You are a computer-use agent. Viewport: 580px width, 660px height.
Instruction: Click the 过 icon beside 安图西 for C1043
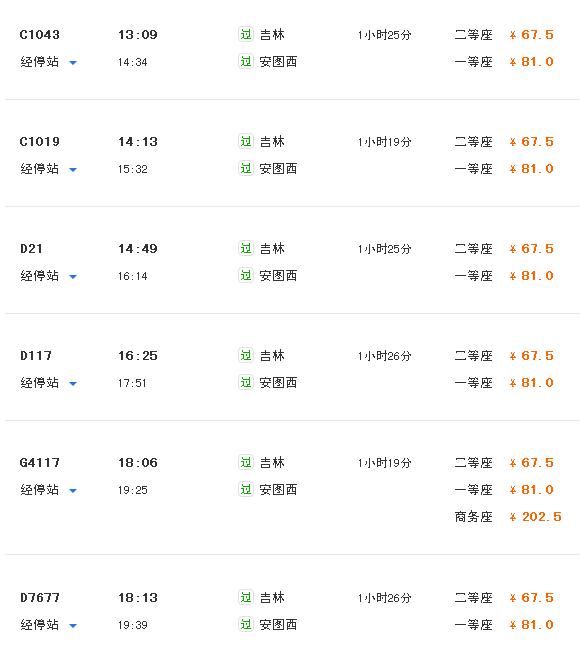(246, 61)
